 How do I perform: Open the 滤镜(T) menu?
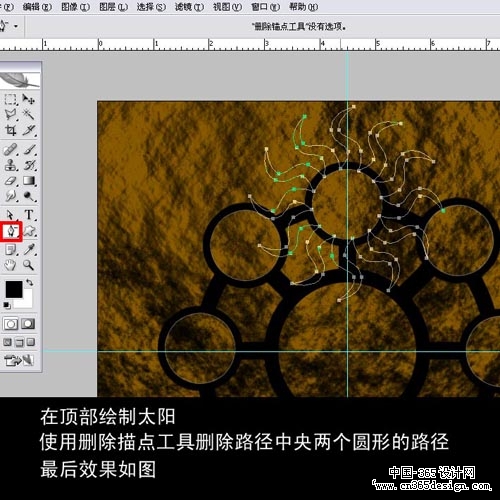pyautogui.click(x=189, y=7)
